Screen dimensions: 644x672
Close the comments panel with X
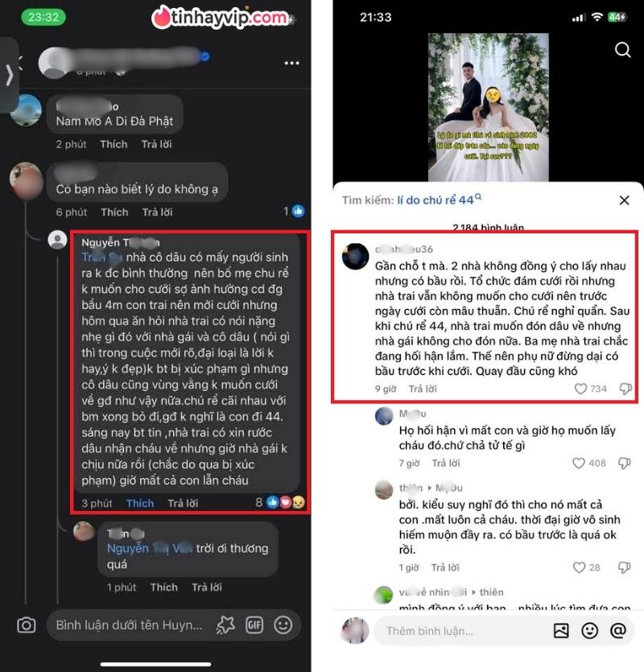(624, 200)
